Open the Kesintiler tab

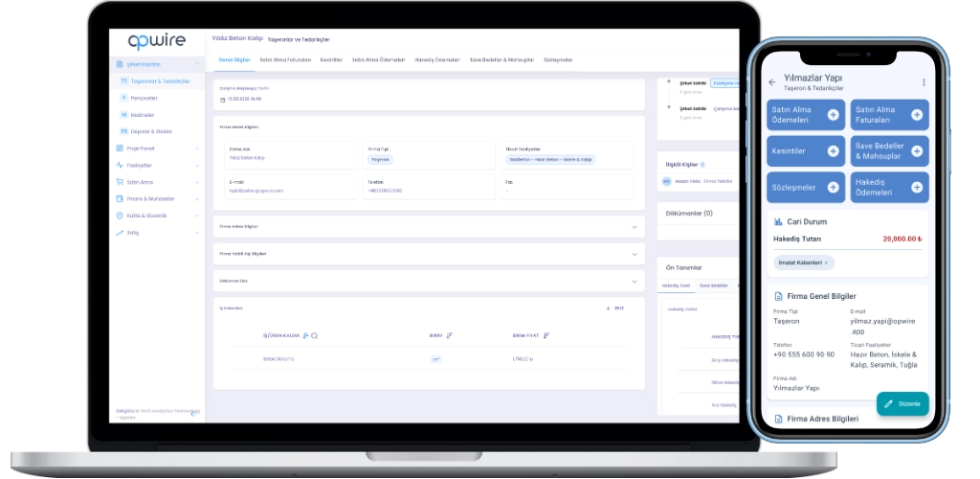coord(331,59)
